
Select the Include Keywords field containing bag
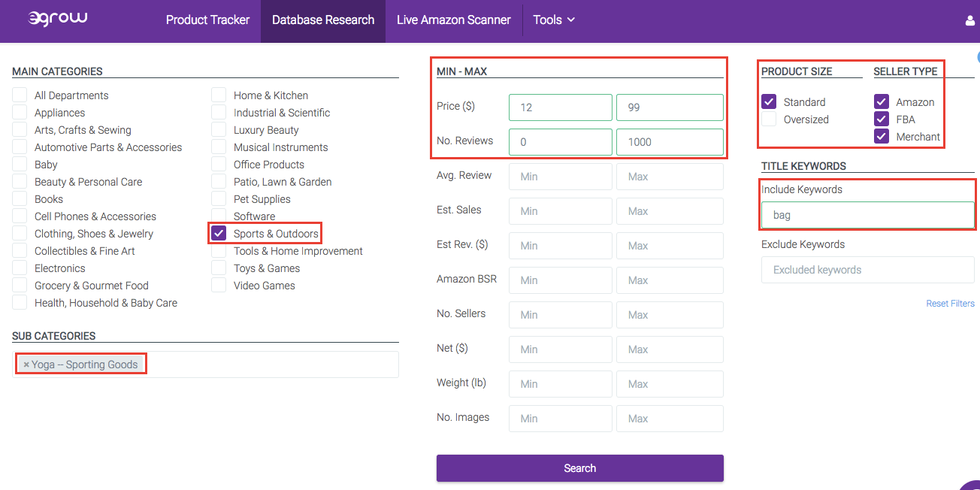867,215
